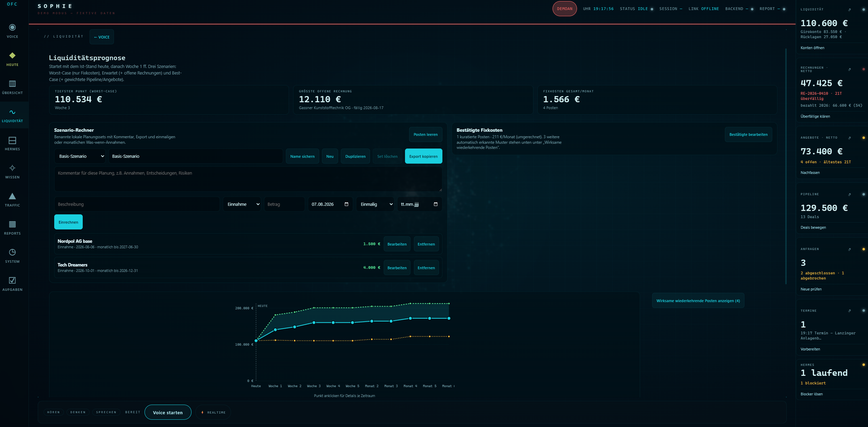Click the scenario name field containing Basis-Szenario
Screen dimensions: 868x427
pos(195,156)
